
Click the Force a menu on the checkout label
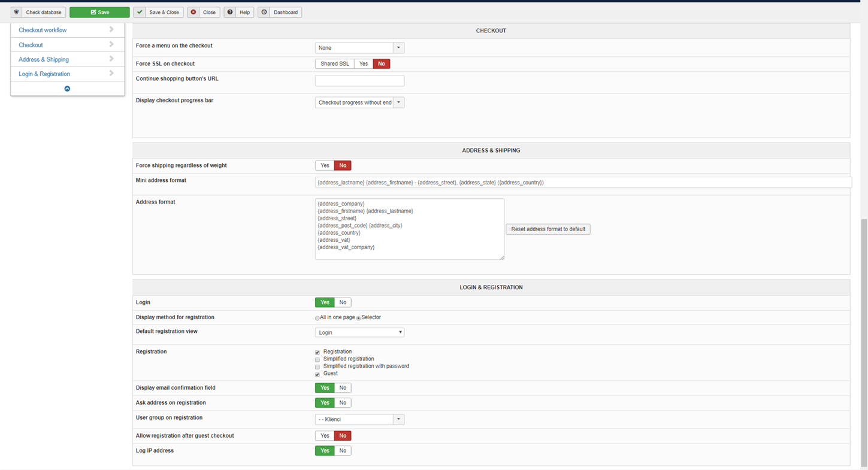pyautogui.click(x=174, y=46)
